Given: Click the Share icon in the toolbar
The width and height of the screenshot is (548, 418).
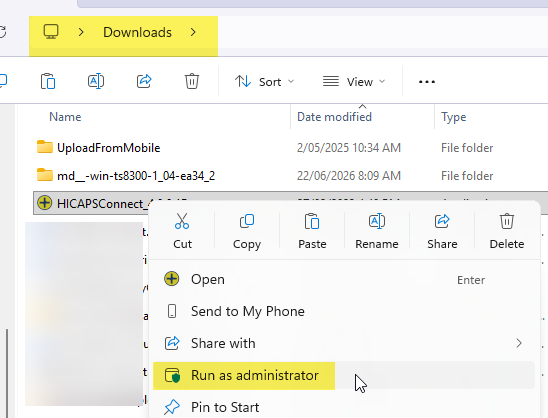Looking at the screenshot, I should click(x=144, y=81).
